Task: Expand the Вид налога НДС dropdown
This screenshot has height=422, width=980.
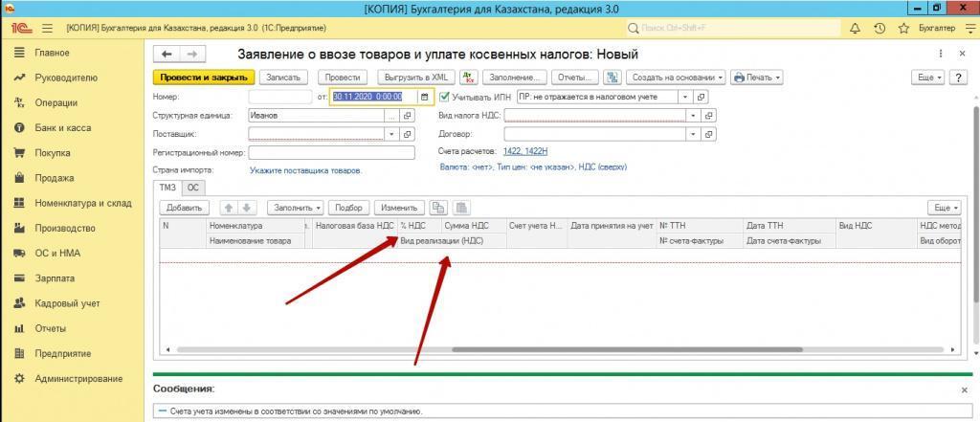Action: click(x=693, y=116)
